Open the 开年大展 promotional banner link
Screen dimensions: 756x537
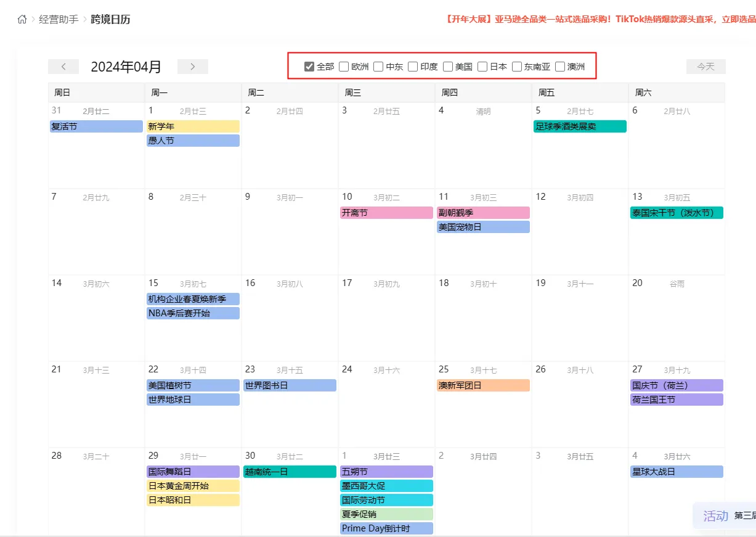click(600, 19)
